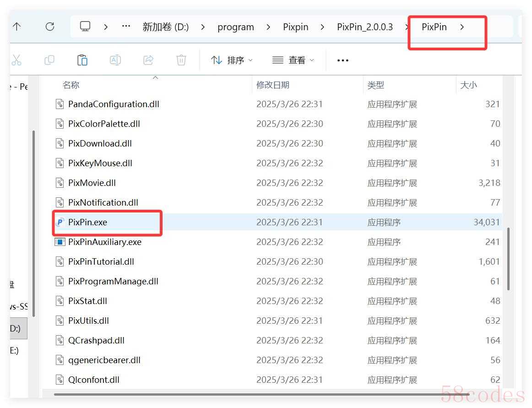
Task: Select PixPinAuxiliary.exe in file list
Action: click(104, 242)
